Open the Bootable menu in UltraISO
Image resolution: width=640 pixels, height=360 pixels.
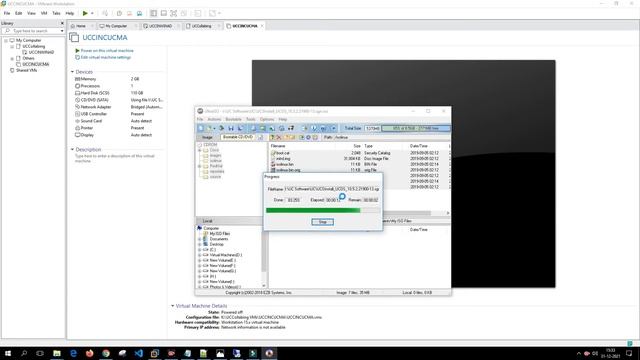(233, 119)
